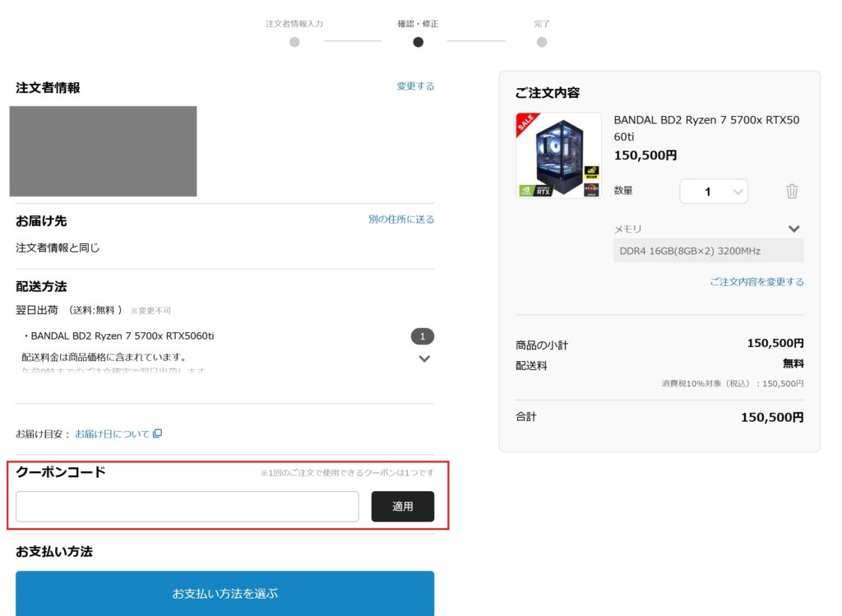
Task: Open the 数量 quantity dropdown
Action: (714, 191)
